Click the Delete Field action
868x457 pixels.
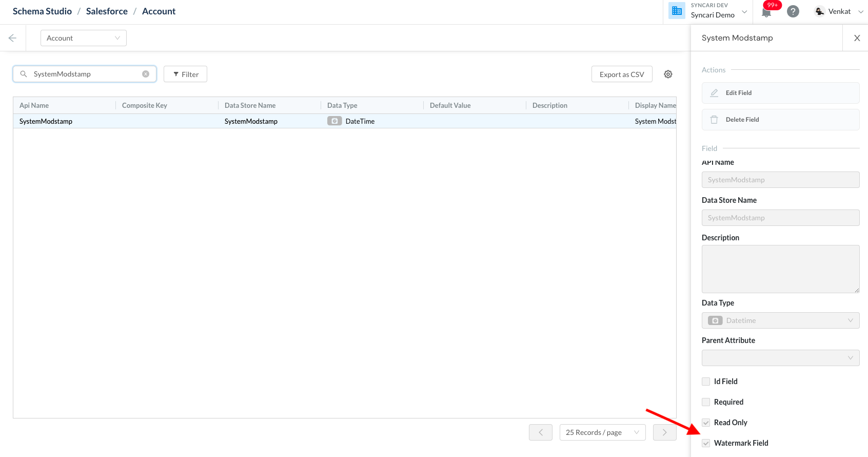[781, 120]
